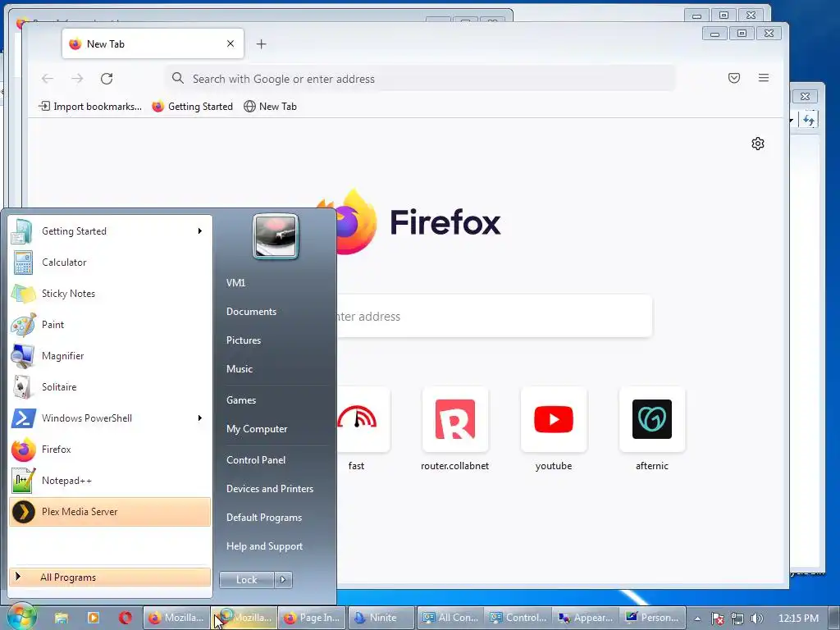
Task: Expand Windows PowerShell submenu arrow
Action: point(200,418)
